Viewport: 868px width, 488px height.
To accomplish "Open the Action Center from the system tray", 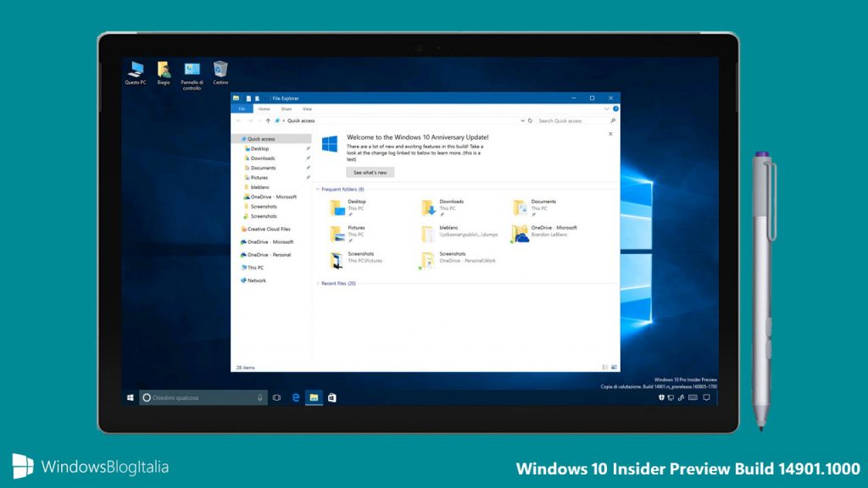I will coord(708,396).
